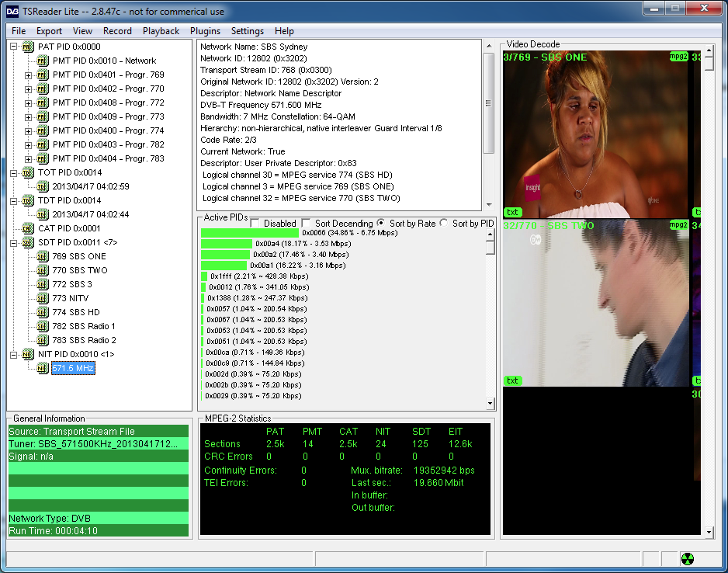This screenshot has height=573, width=728.
Task: Open the Playback menu
Action: point(161,31)
